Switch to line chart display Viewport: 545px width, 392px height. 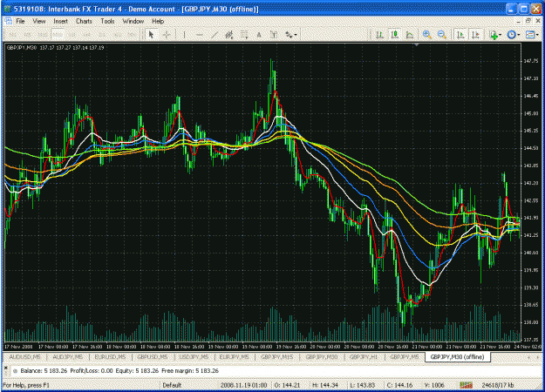point(410,34)
